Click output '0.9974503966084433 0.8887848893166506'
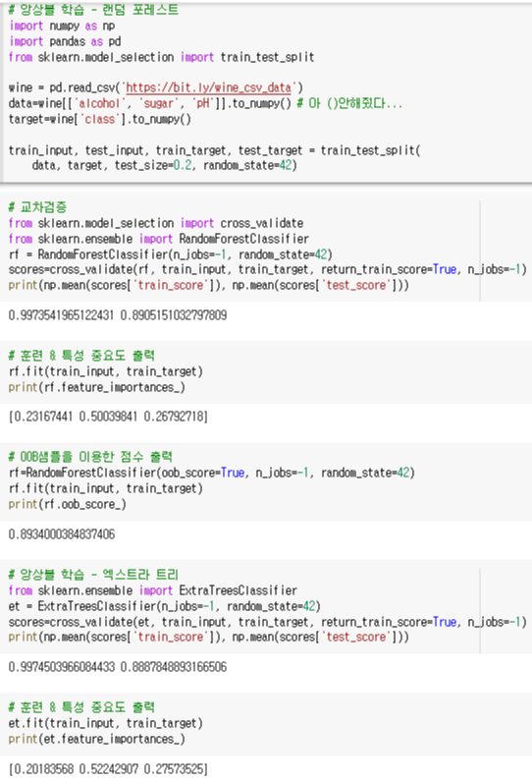532x782 pixels. (118, 667)
